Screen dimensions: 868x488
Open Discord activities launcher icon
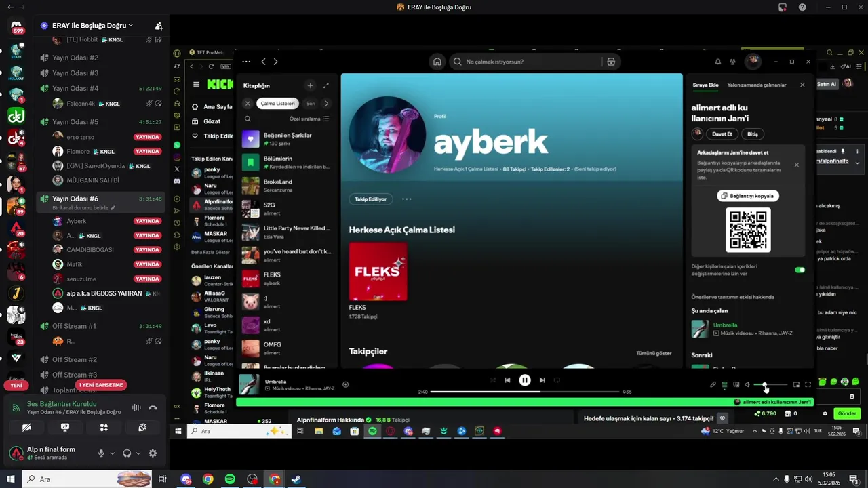(x=104, y=428)
